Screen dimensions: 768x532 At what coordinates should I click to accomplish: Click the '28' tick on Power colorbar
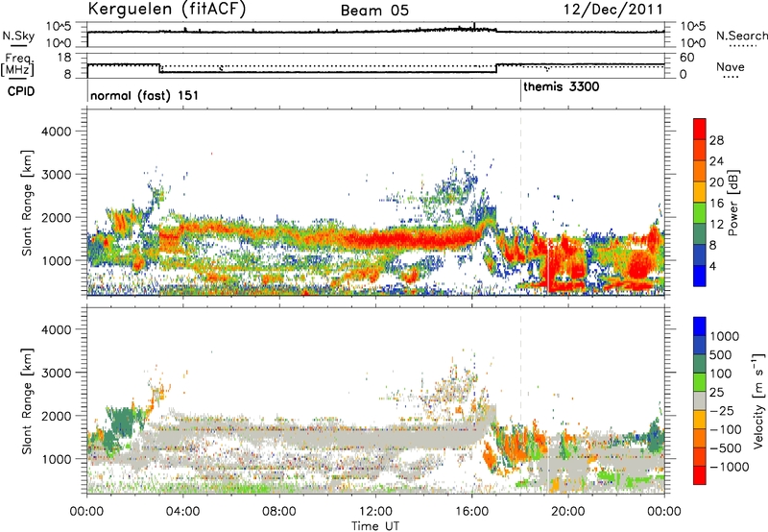(x=716, y=140)
